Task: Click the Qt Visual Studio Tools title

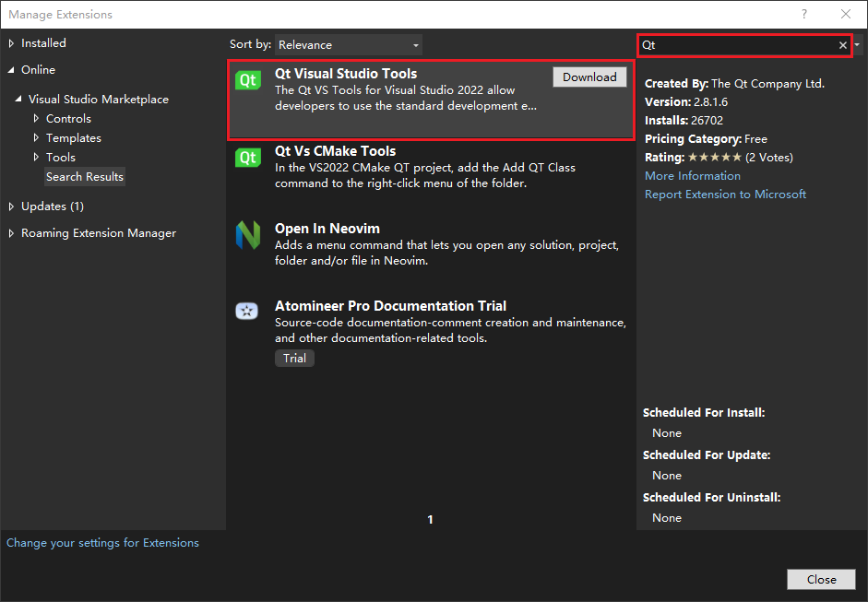Action: pos(346,74)
